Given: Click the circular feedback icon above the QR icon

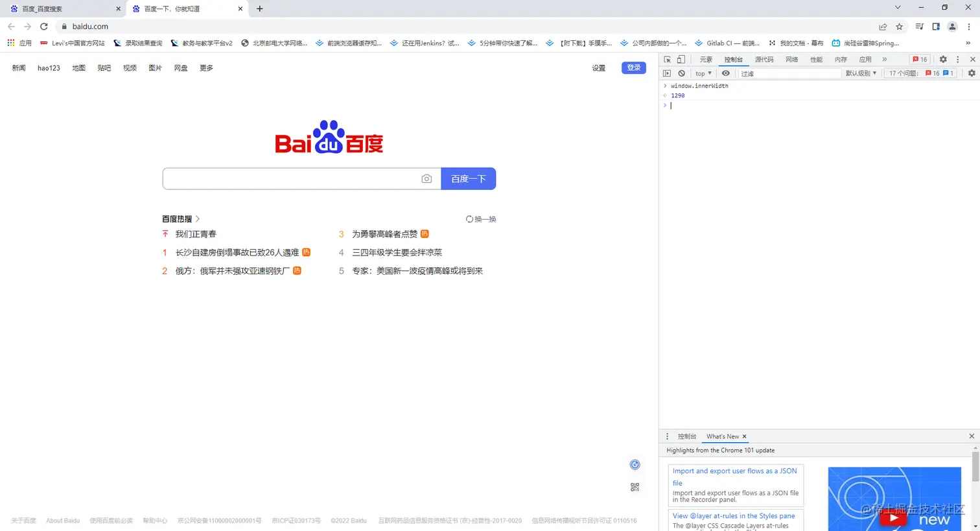Looking at the screenshot, I should pos(635,464).
